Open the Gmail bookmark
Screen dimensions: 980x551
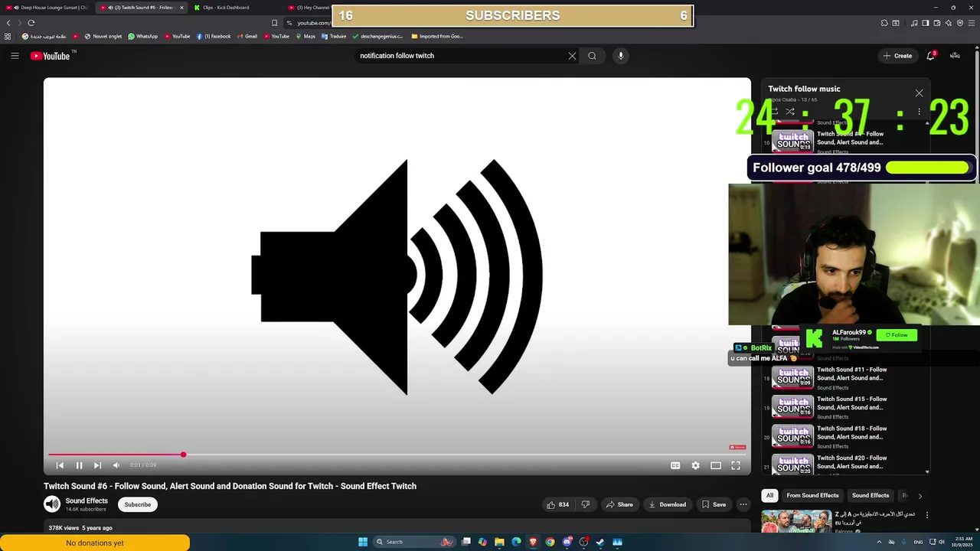[x=247, y=36]
